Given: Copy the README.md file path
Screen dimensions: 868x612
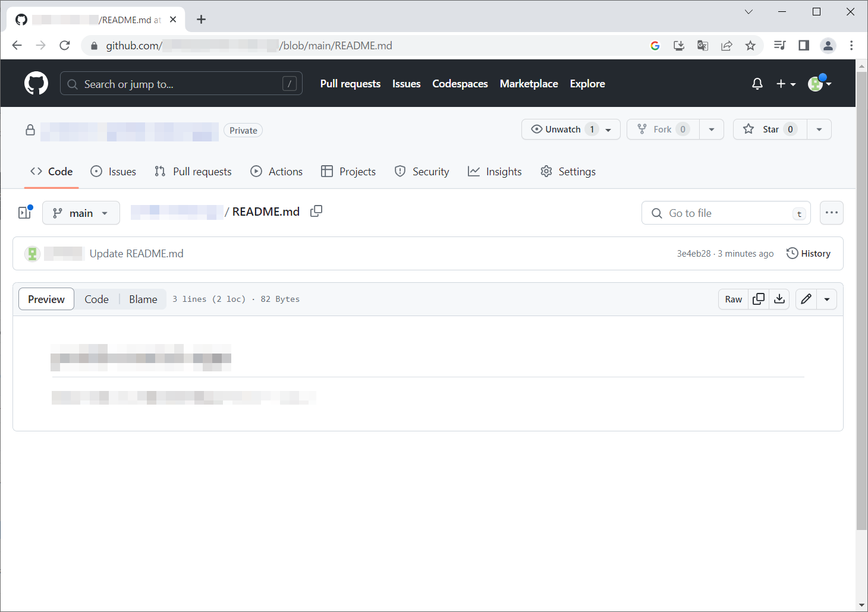Looking at the screenshot, I should click(316, 211).
